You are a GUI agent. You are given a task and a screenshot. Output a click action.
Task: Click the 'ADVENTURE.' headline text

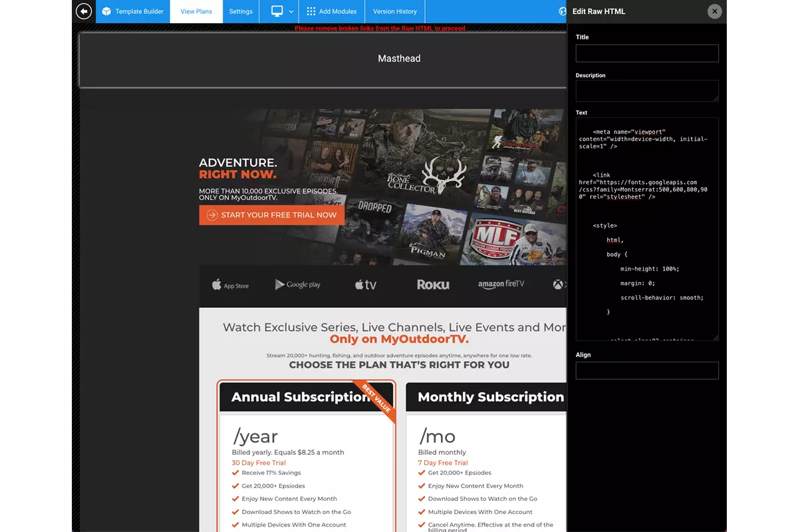pyautogui.click(x=238, y=163)
